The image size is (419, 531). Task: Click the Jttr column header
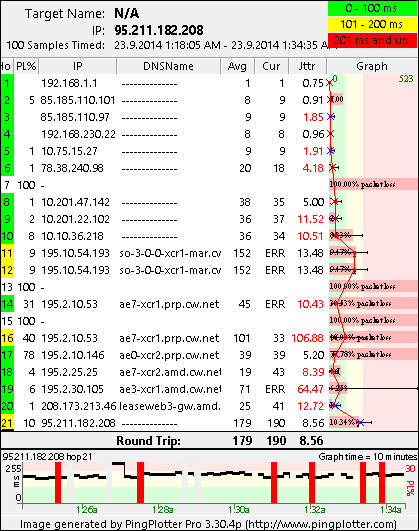click(307, 66)
